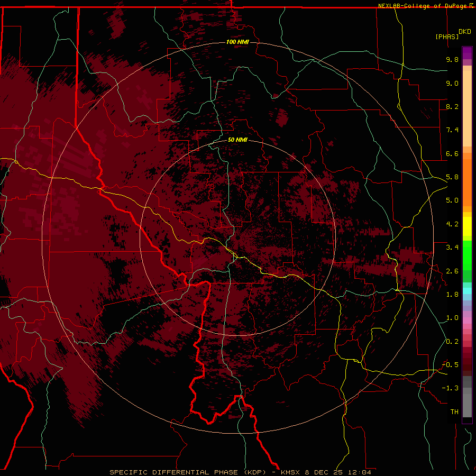Click the 50 NMI range ring label

[237, 140]
